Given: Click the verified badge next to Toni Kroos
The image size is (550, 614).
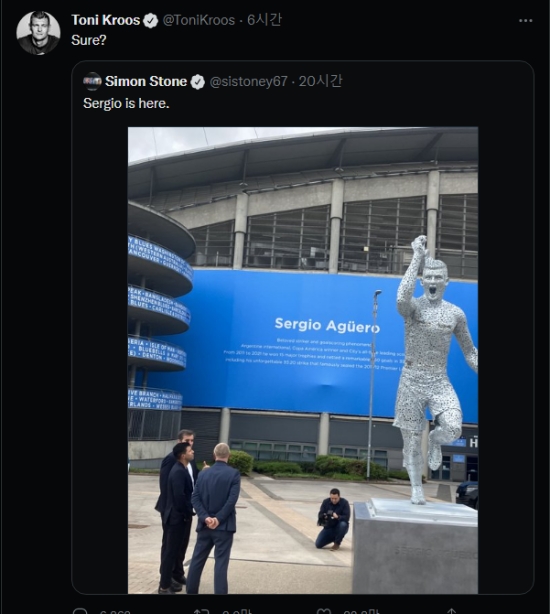Looking at the screenshot, I should tap(150, 20).
